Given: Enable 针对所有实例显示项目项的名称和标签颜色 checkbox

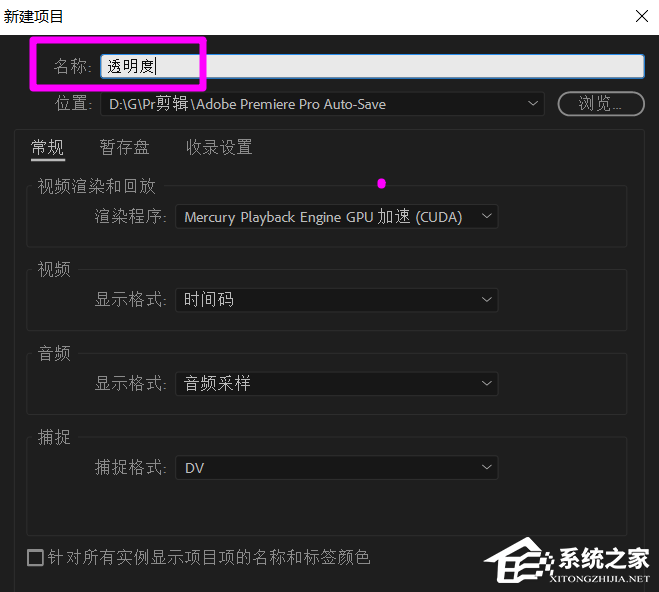Looking at the screenshot, I should [x=36, y=557].
